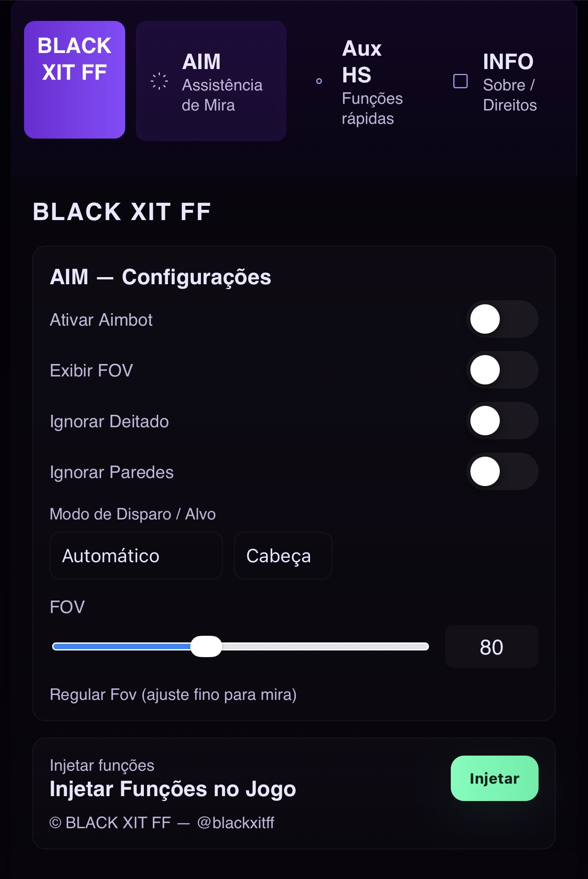Click the AIM — Configurações section heading
This screenshot has height=879, width=588.
(x=160, y=277)
